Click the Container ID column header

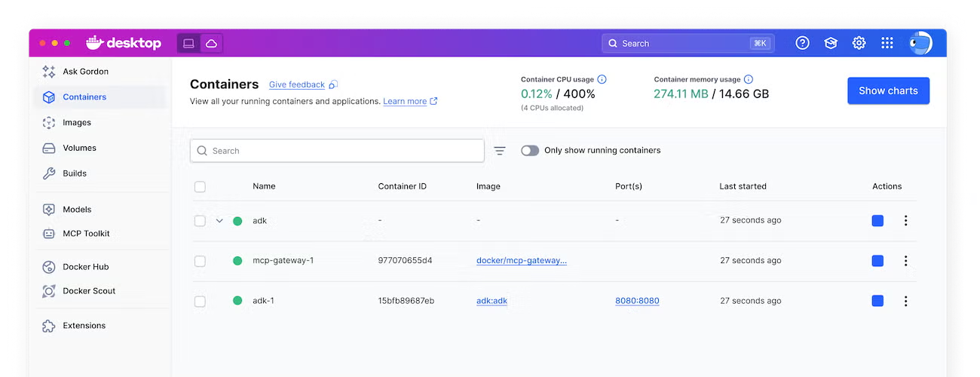tap(403, 186)
